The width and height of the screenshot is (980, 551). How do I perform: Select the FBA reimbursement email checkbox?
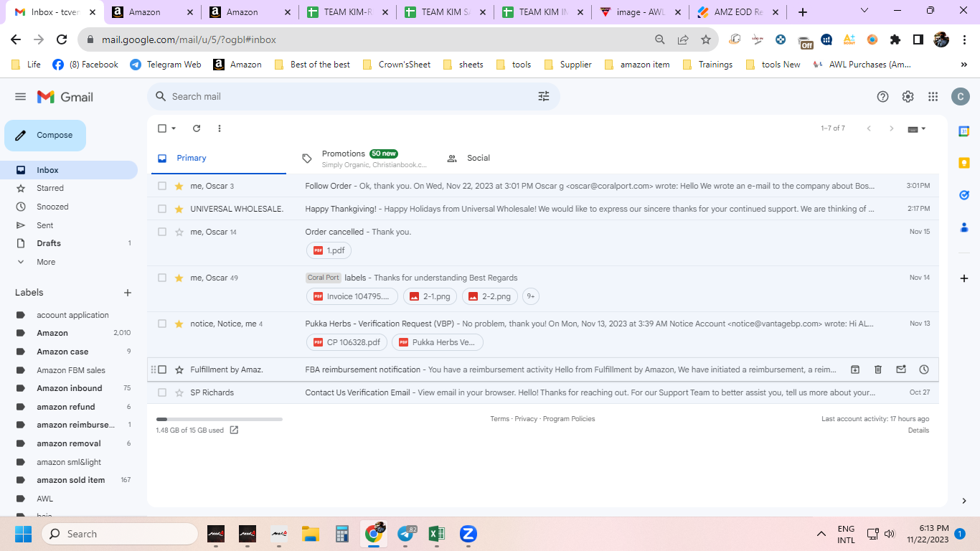[x=162, y=369]
